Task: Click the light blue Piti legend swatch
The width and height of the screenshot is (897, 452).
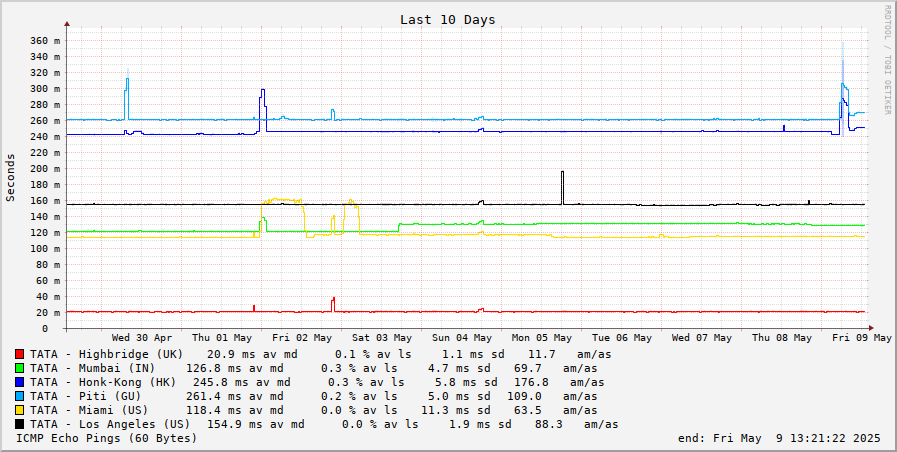Action: click(x=19, y=397)
